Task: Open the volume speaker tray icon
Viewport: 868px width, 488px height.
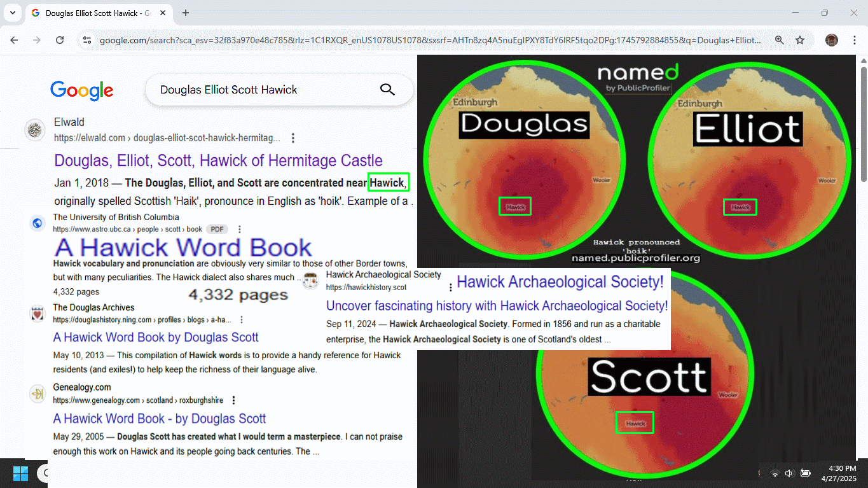Action: point(789,473)
